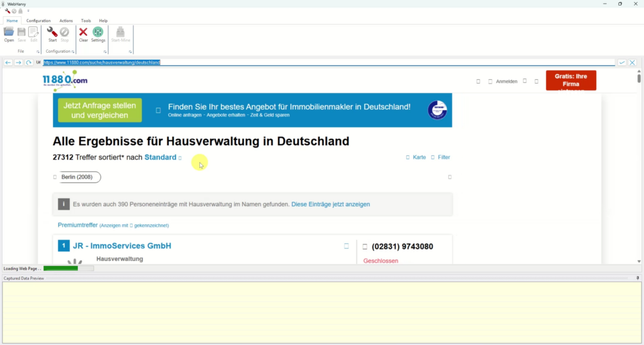Click the icon right of JR - ImmoServices GmbH
644x345 pixels.
click(x=347, y=246)
